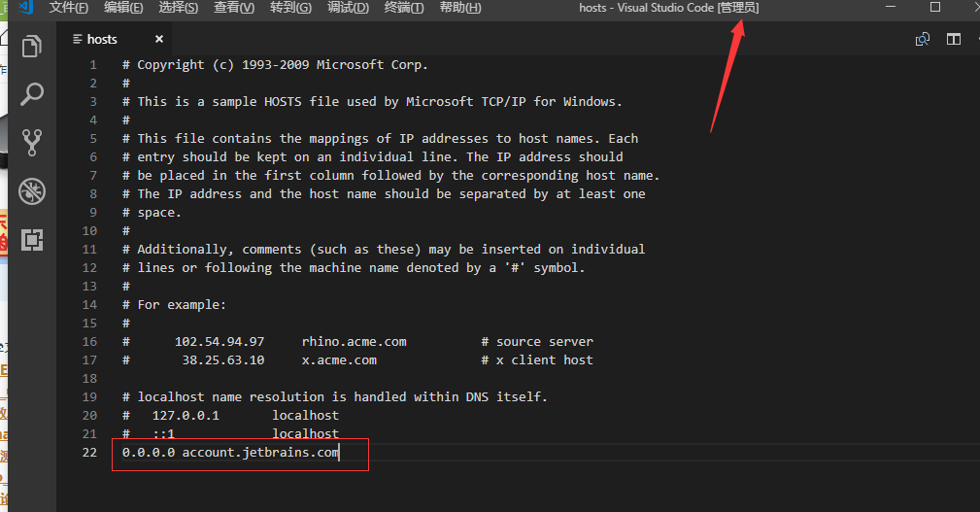Open the 终端(T) menu
The image size is (980, 512).
pos(404,8)
